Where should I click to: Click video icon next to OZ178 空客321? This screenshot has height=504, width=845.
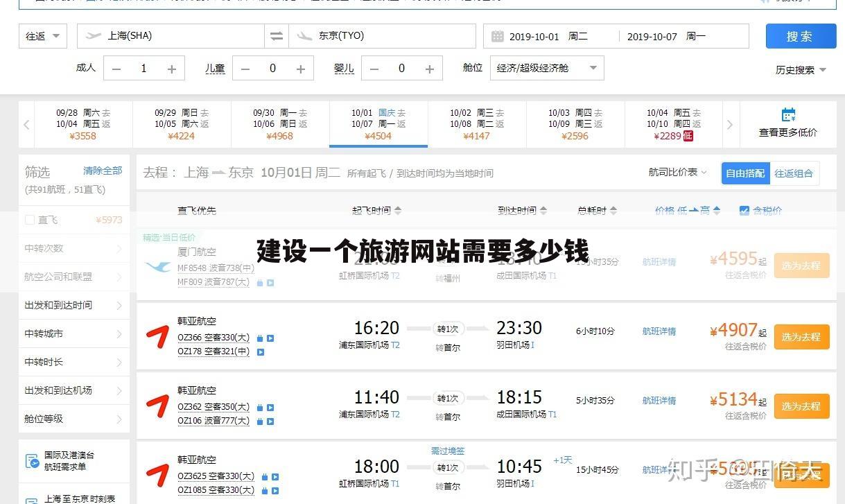point(261,352)
